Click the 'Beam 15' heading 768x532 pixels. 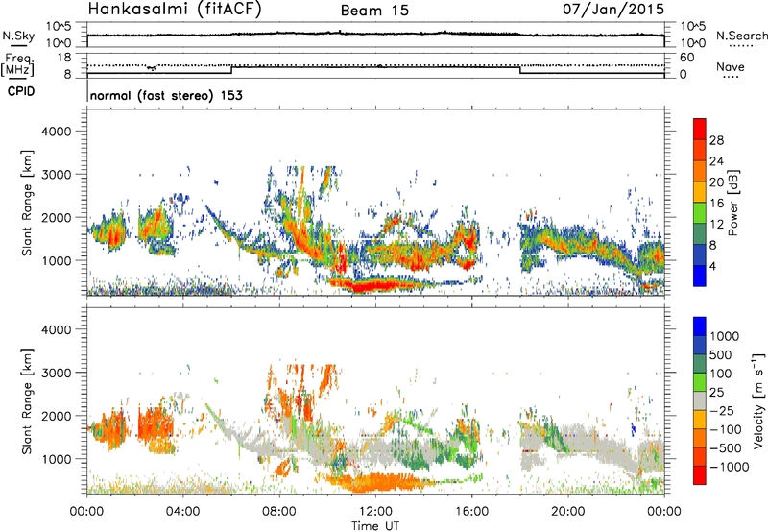(374, 11)
